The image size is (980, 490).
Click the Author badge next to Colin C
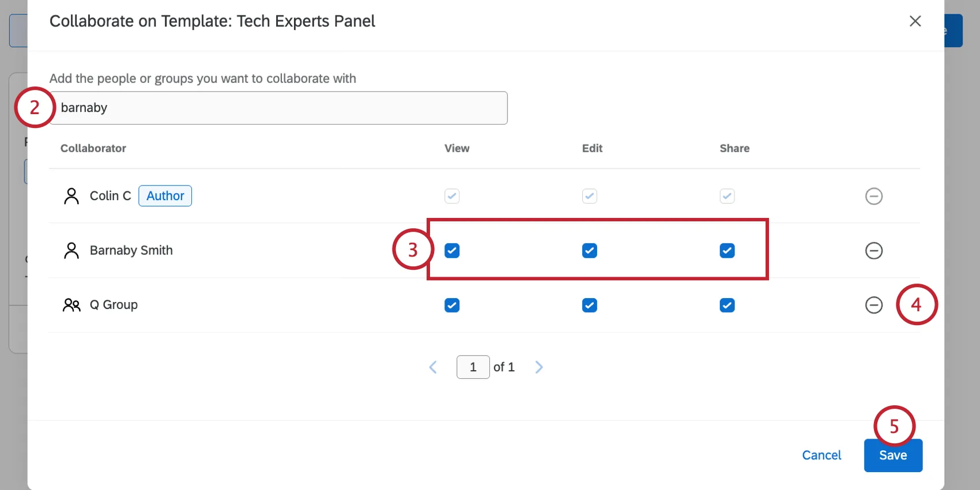(x=165, y=196)
